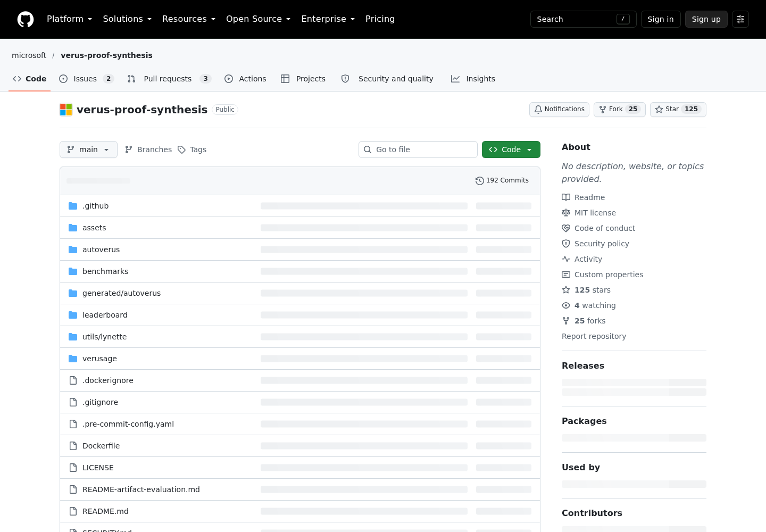Image resolution: width=766 pixels, height=532 pixels.
Task: View the Branches list
Action: 148,149
